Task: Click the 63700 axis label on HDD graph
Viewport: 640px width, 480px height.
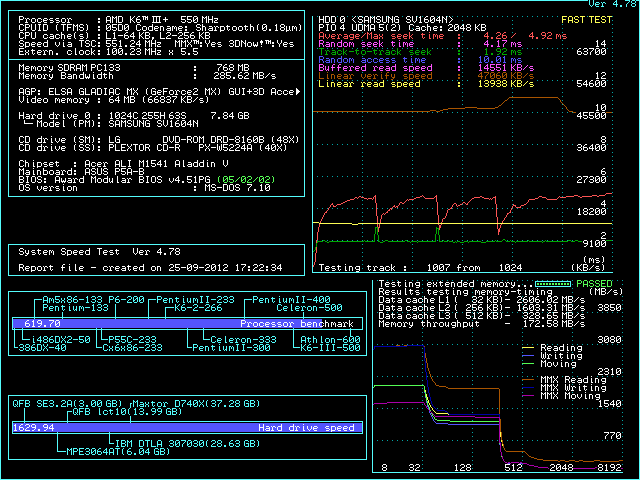Action: pyautogui.click(x=591, y=52)
